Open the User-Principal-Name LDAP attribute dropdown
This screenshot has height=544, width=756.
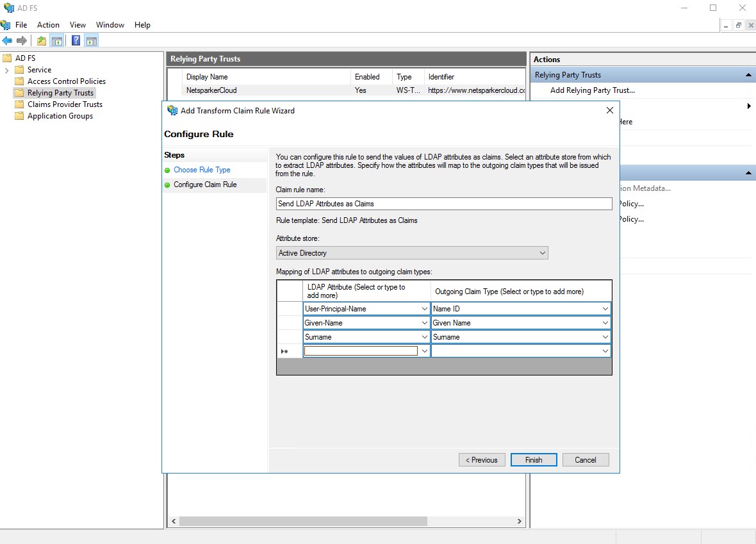coord(424,309)
